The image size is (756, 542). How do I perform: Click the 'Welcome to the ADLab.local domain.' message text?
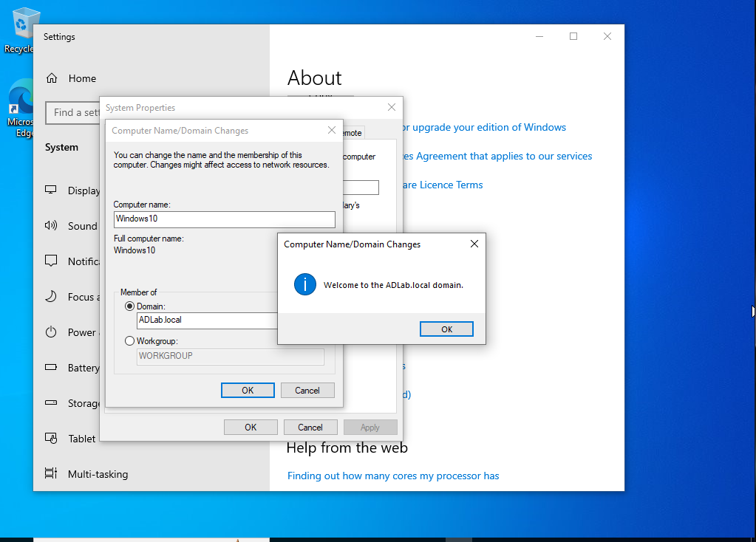coord(393,285)
